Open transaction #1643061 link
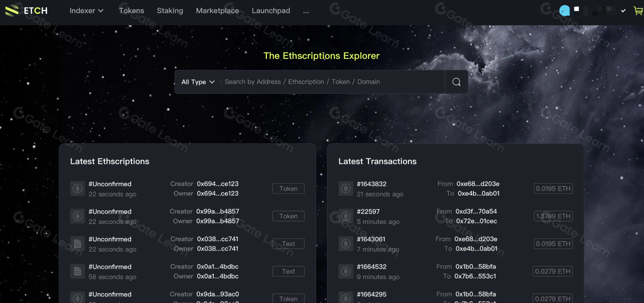Image resolution: width=644 pixels, height=303 pixels. coord(371,239)
